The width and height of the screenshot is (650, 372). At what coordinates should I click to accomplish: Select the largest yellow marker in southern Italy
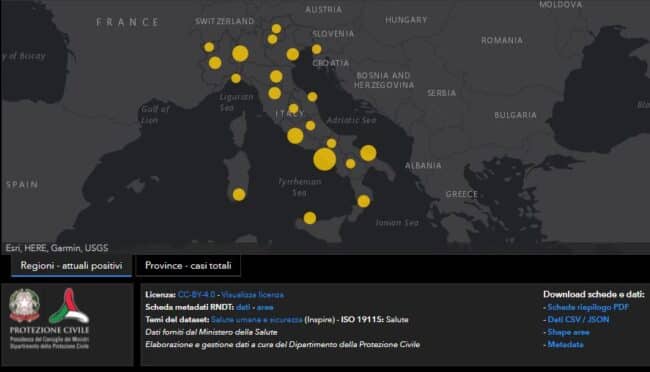coord(325,160)
